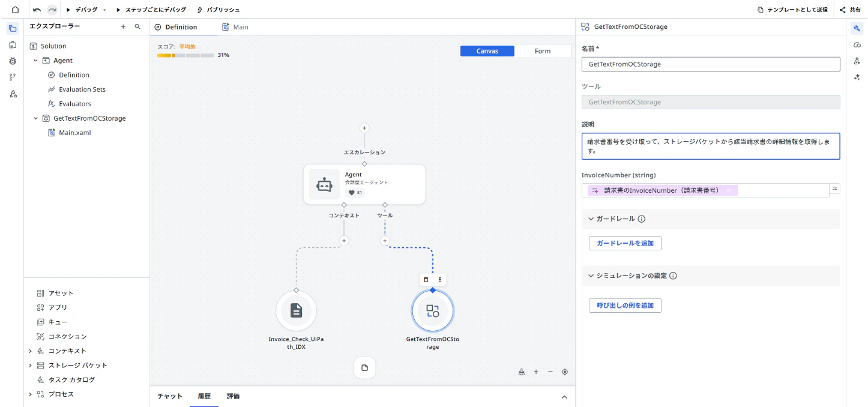Switch to the Main tab
Viewport: 868px width, 407px height.
click(x=235, y=27)
